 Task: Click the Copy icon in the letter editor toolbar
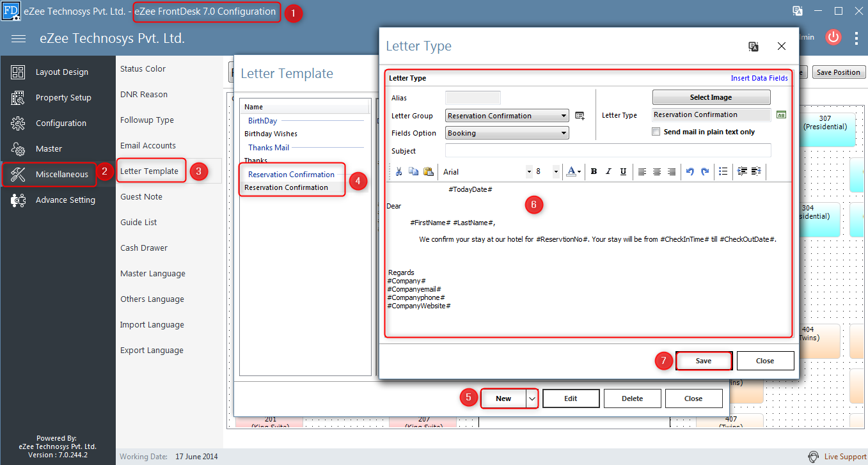click(413, 171)
